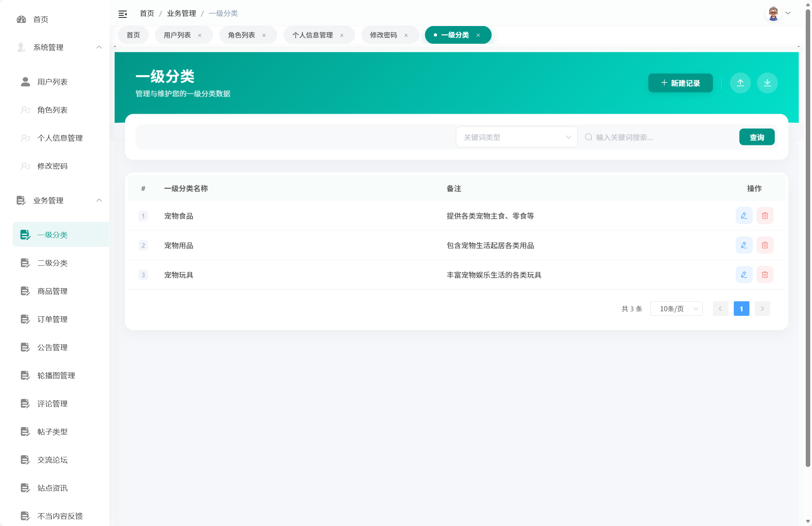
Task: Collapse the sidebar using the hamburger icon
Action: pos(123,14)
